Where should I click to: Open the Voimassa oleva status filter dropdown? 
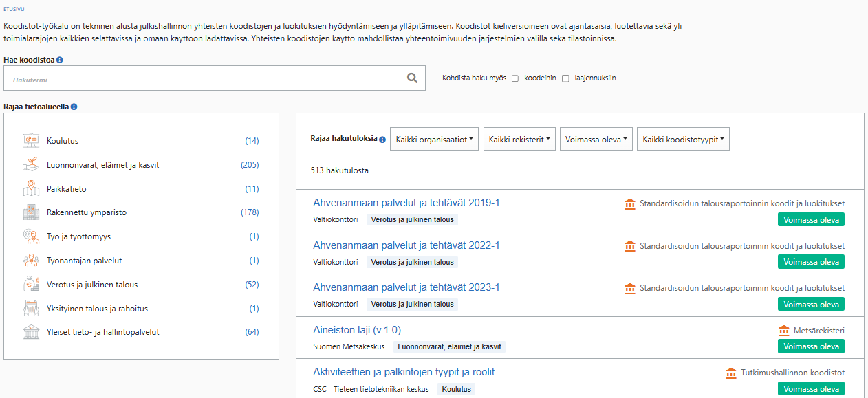coord(596,140)
